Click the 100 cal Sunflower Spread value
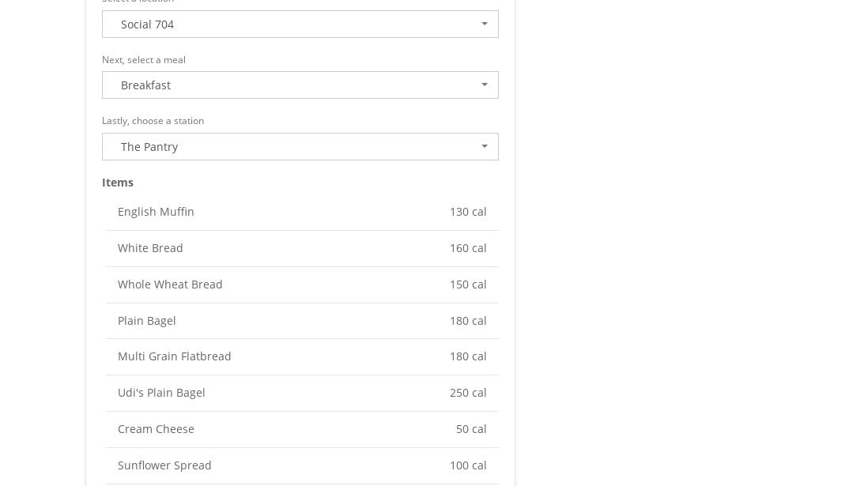This screenshot has height=486, width=868. 468,465
